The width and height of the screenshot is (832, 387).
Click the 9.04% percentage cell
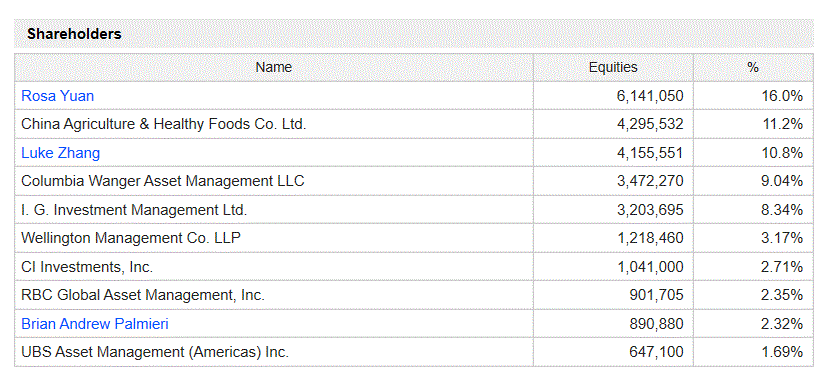point(753,181)
